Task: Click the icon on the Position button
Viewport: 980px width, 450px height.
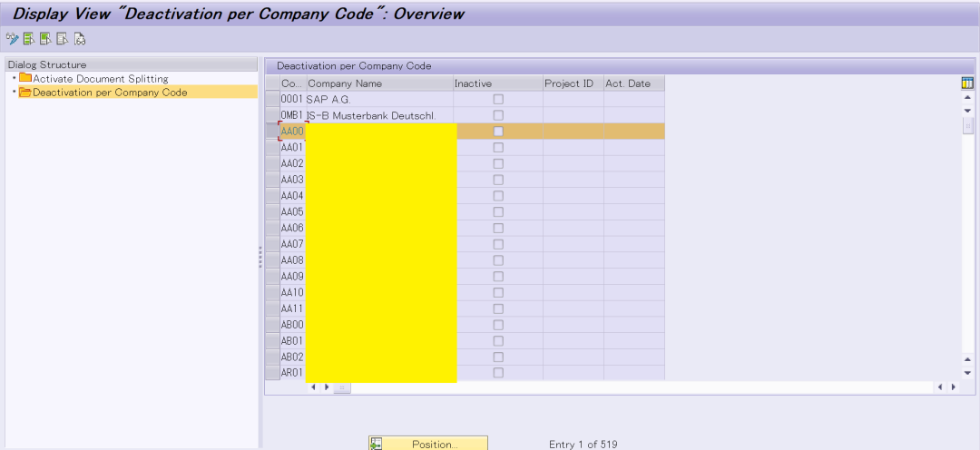Action: [x=376, y=444]
